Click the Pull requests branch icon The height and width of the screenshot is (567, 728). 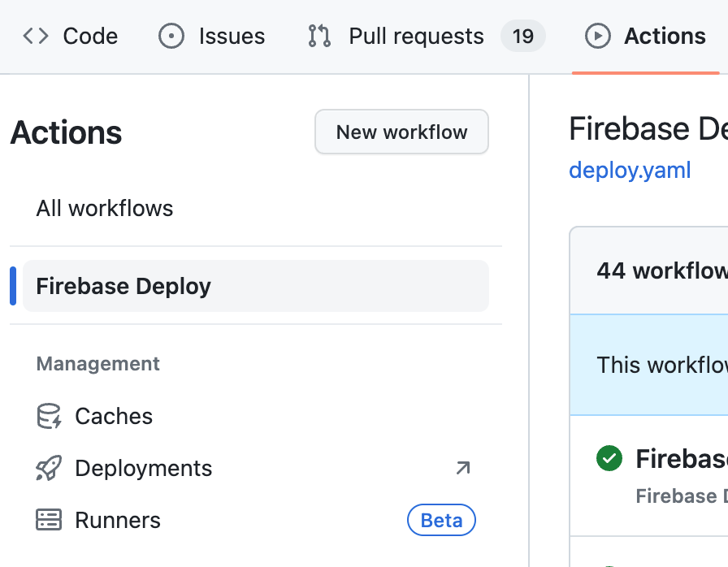tap(319, 37)
